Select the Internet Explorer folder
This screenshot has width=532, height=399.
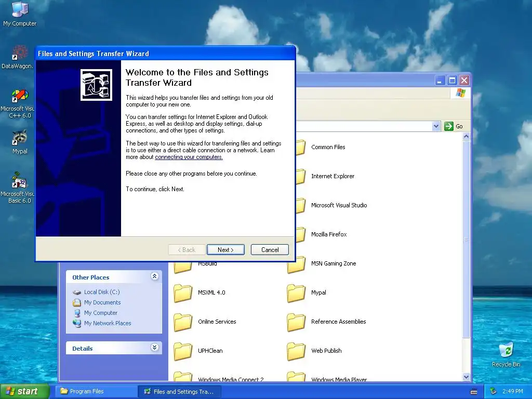click(332, 176)
